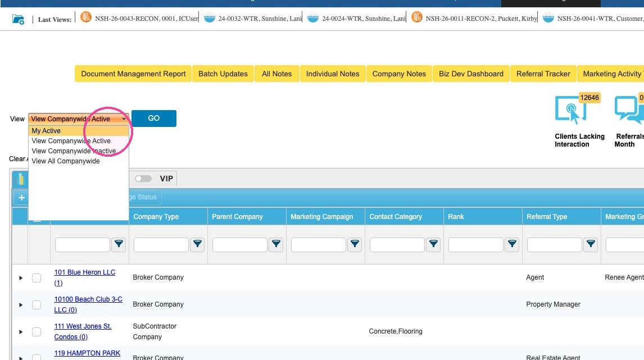Screen dimensions: 644x360
Task: Apply filter icon for Contact Category column
Action: (x=433, y=244)
